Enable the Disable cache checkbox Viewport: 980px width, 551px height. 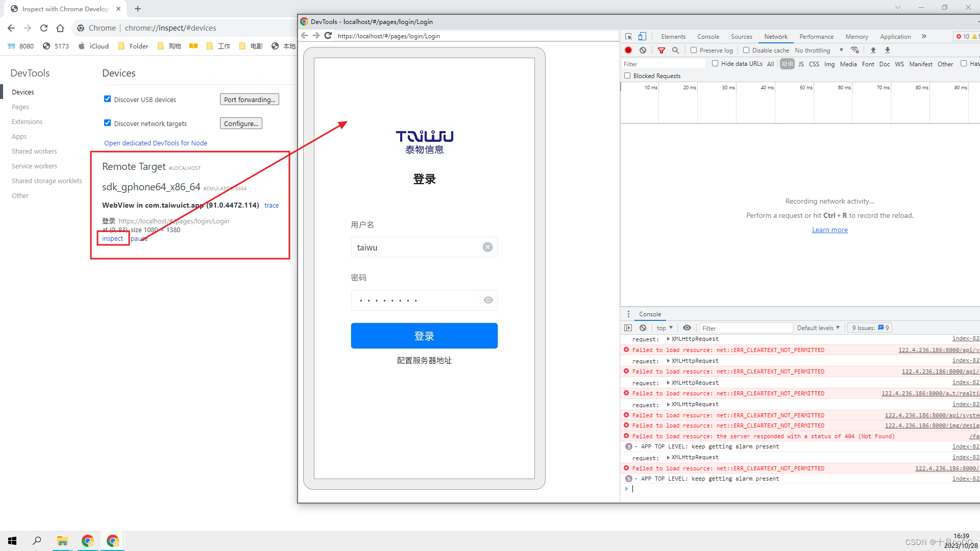[746, 50]
